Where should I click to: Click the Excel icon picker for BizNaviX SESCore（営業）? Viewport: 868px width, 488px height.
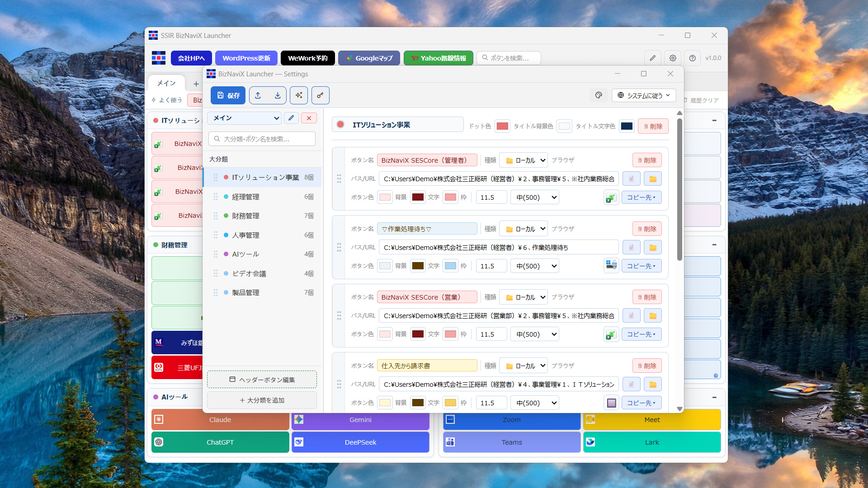tap(611, 334)
